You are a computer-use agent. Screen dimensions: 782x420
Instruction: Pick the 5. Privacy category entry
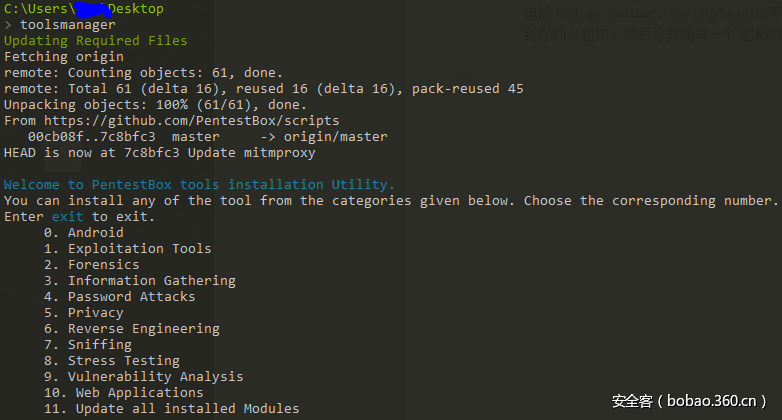(x=84, y=313)
